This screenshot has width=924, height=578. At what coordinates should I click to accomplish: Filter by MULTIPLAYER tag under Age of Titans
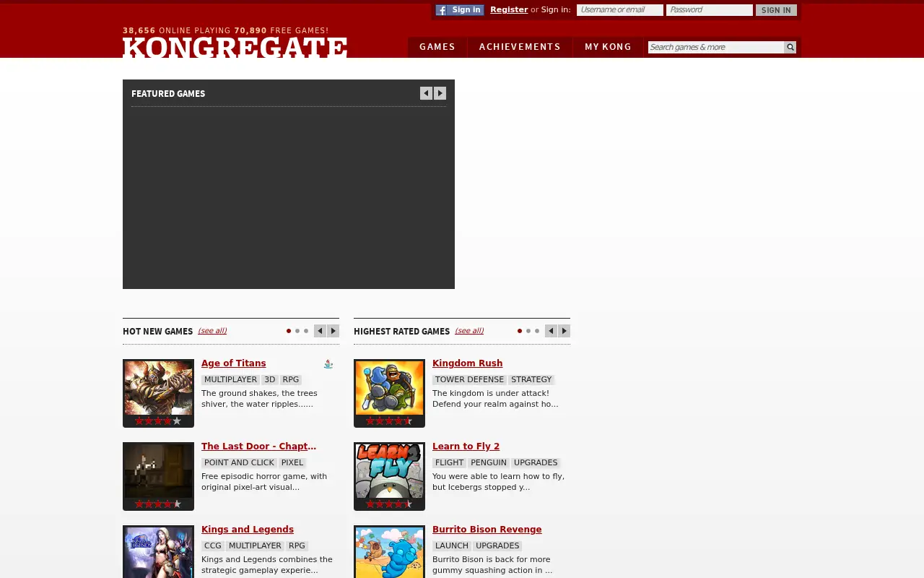click(231, 380)
